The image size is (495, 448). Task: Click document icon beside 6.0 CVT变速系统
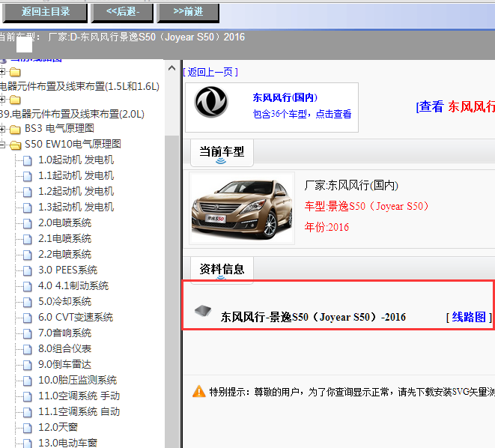[x=28, y=318]
